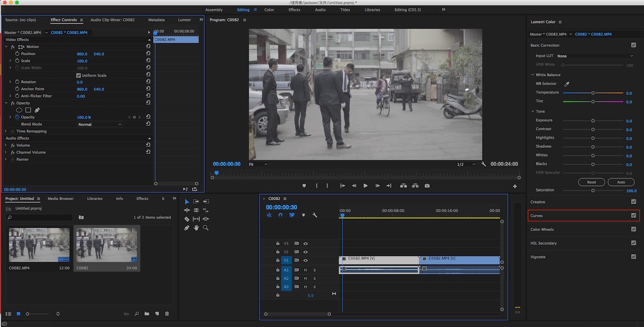Screen dimensions: 644x327
Task: Uncheck the Uniform Scale checkbox
Action: click(78, 75)
